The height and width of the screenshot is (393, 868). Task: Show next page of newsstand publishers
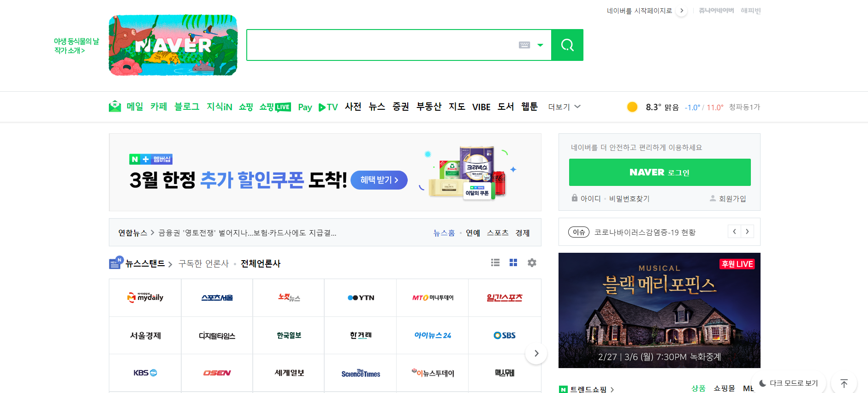[536, 353]
